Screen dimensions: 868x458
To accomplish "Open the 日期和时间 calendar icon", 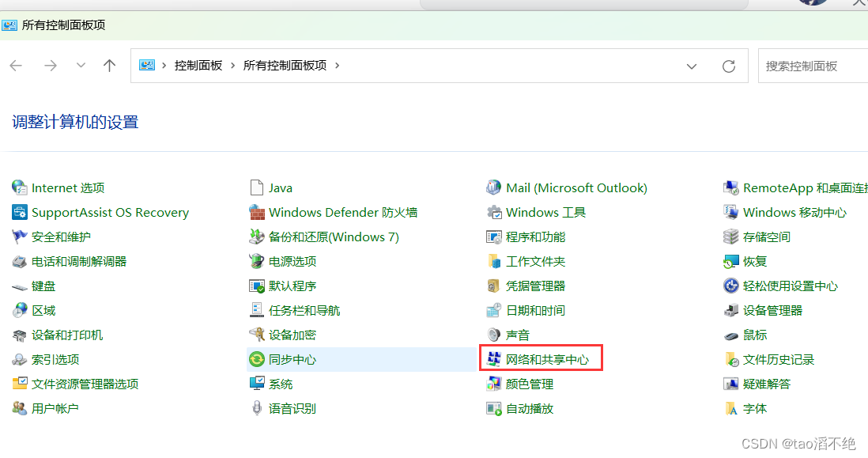I will (x=493, y=310).
